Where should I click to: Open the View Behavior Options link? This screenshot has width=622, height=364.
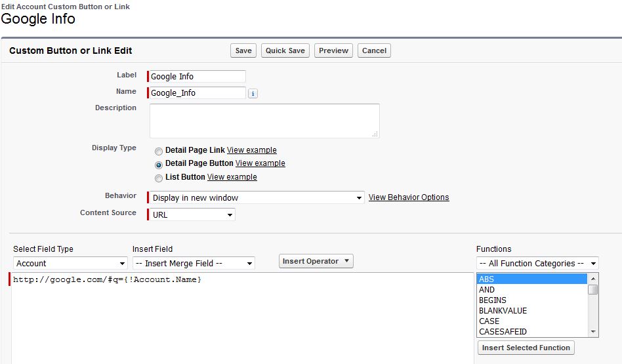(409, 197)
